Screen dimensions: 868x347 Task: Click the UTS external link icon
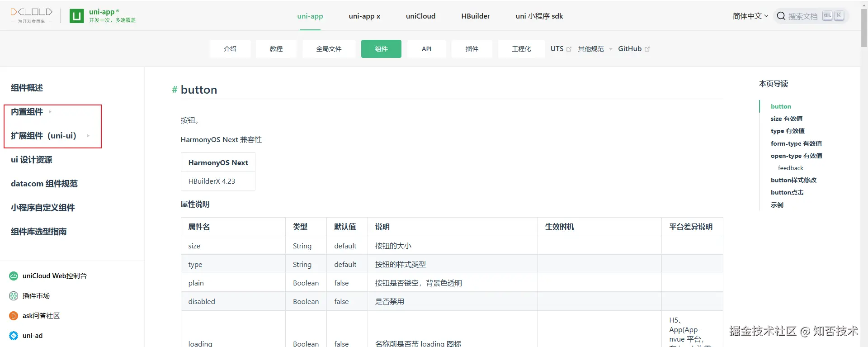coord(569,49)
